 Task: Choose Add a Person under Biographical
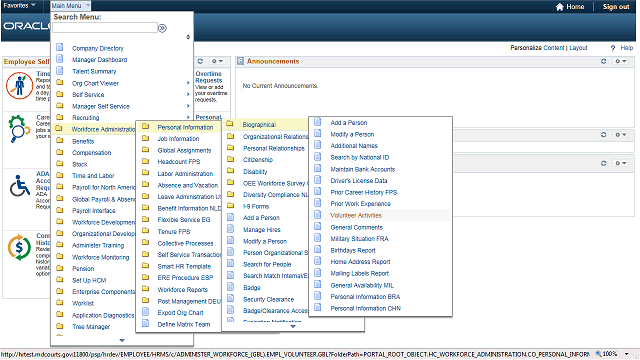click(349, 122)
